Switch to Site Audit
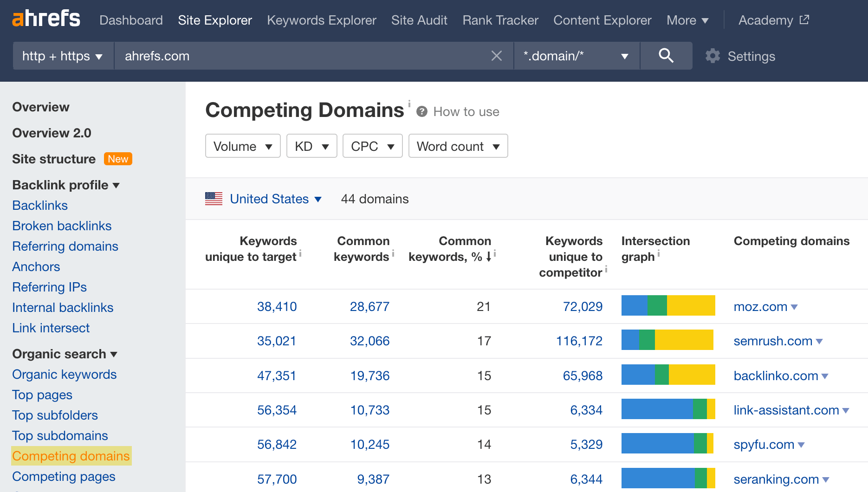The image size is (868, 492). click(x=419, y=20)
